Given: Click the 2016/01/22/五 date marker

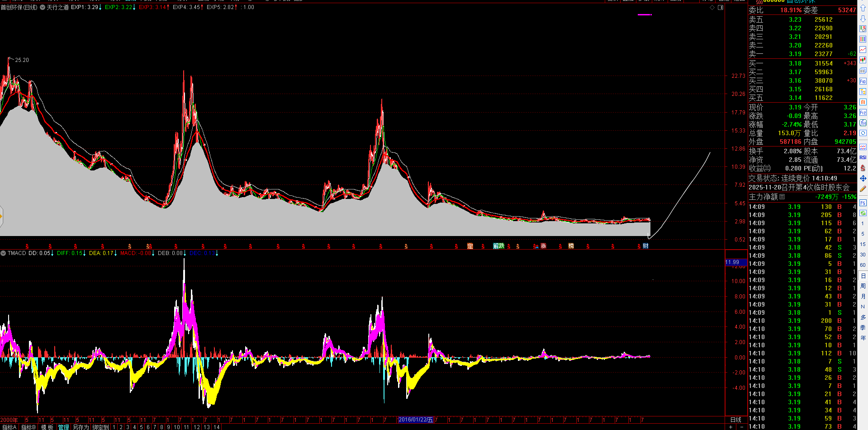Looking at the screenshot, I should [415, 420].
